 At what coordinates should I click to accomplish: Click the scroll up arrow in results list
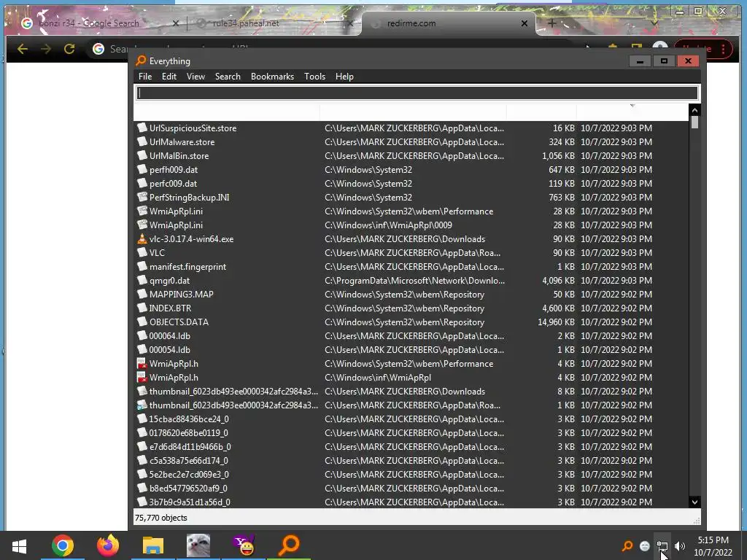[x=694, y=110]
